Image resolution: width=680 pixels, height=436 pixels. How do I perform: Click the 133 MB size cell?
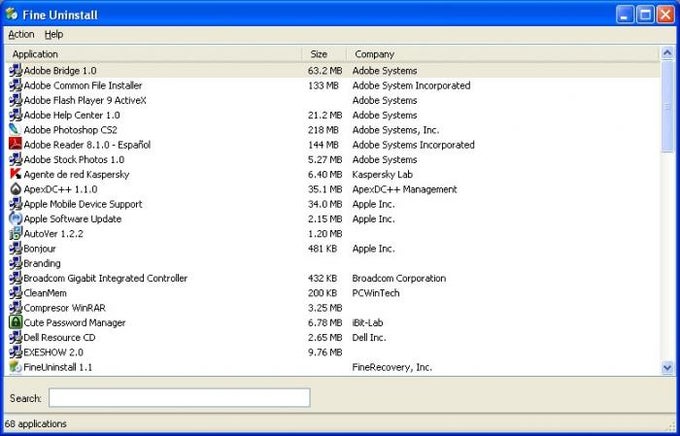coord(323,85)
